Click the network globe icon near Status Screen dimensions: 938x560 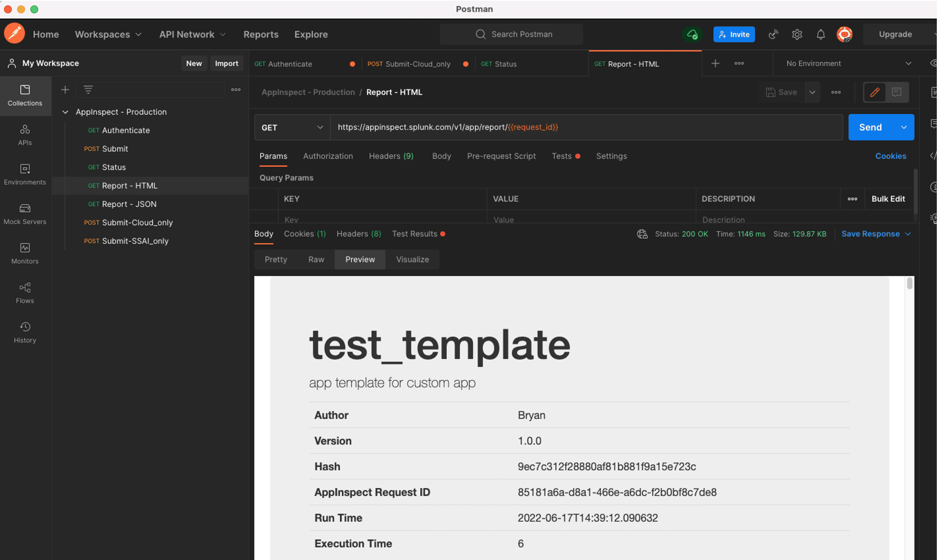pyautogui.click(x=642, y=234)
